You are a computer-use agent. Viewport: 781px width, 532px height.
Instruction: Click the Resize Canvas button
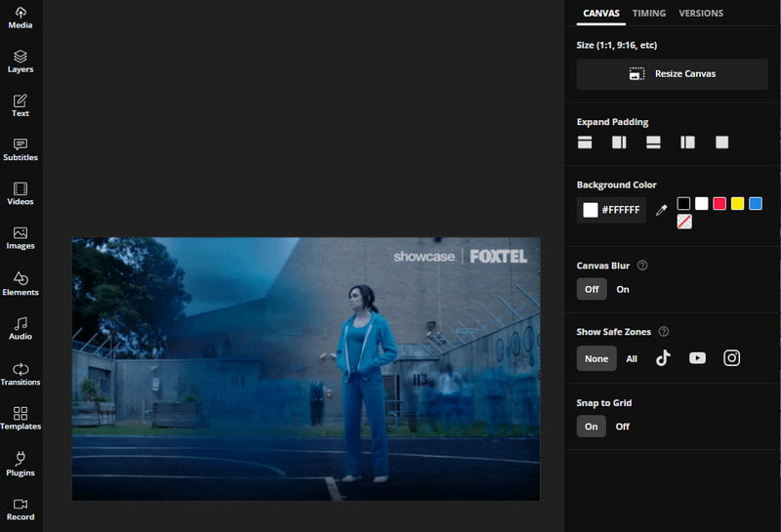tap(672, 74)
